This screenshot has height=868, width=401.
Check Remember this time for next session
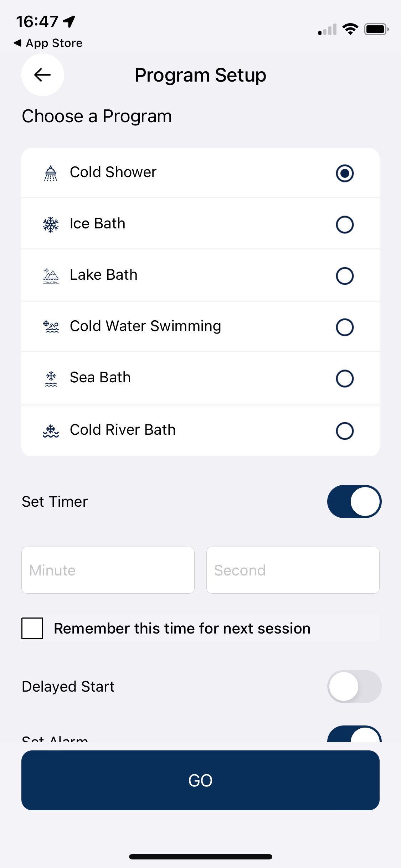32,628
